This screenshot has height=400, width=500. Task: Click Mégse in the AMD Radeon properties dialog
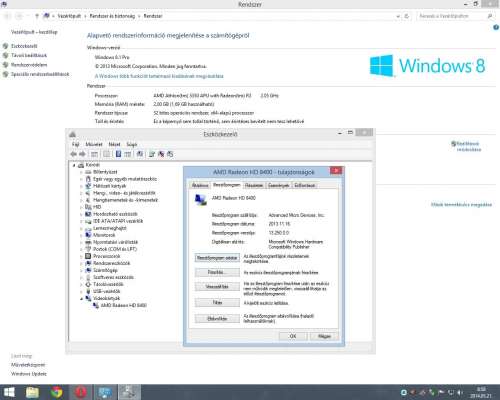click(324, 336)
